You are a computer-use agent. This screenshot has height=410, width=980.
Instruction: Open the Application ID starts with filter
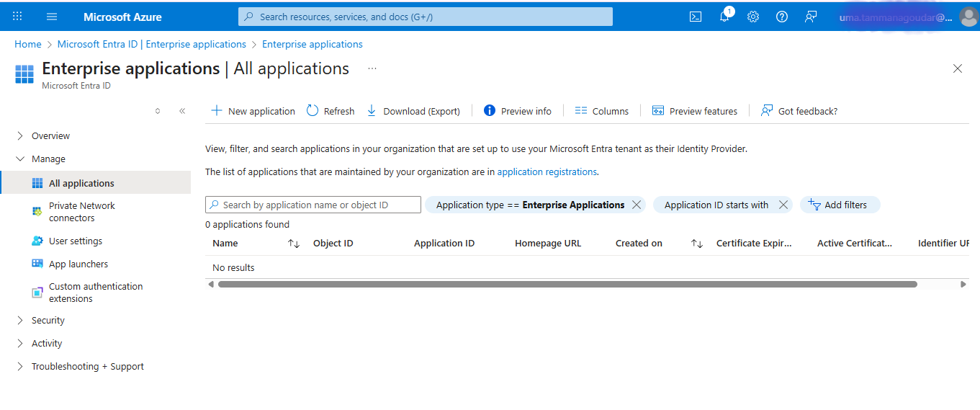pos(716,205)
